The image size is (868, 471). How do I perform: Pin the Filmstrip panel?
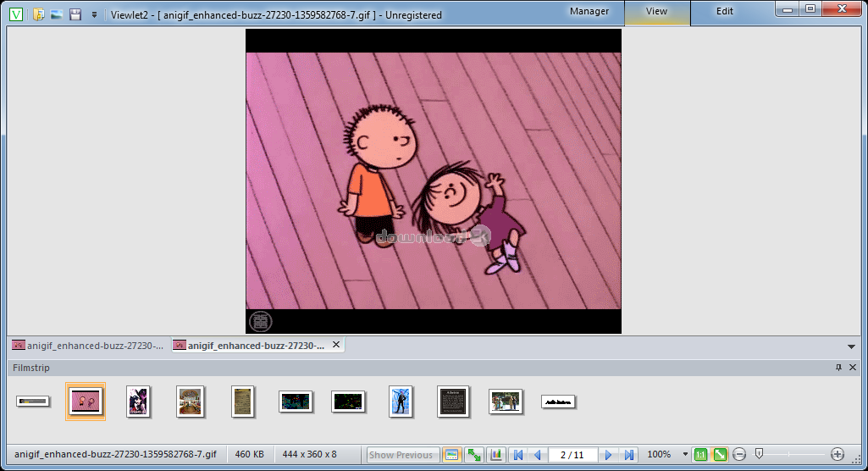(838, 368)
